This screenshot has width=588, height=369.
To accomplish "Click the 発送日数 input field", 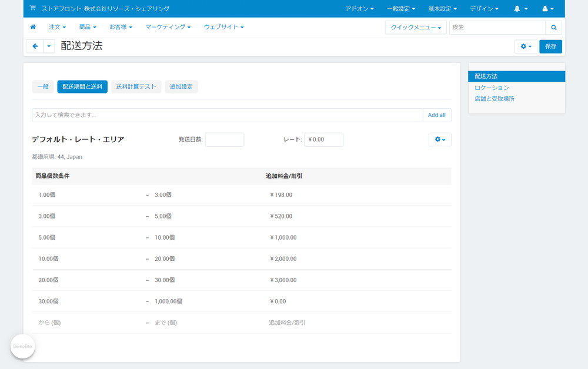I will coord(225,139).
